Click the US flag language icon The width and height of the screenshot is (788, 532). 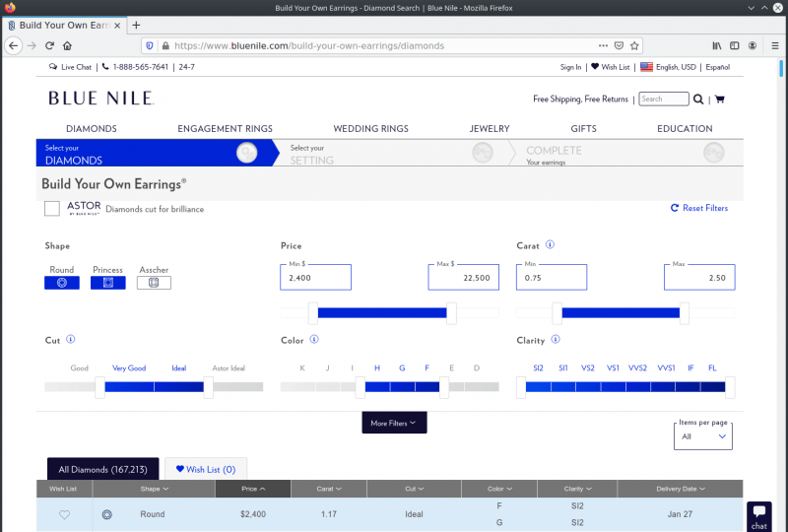[646, 67]
